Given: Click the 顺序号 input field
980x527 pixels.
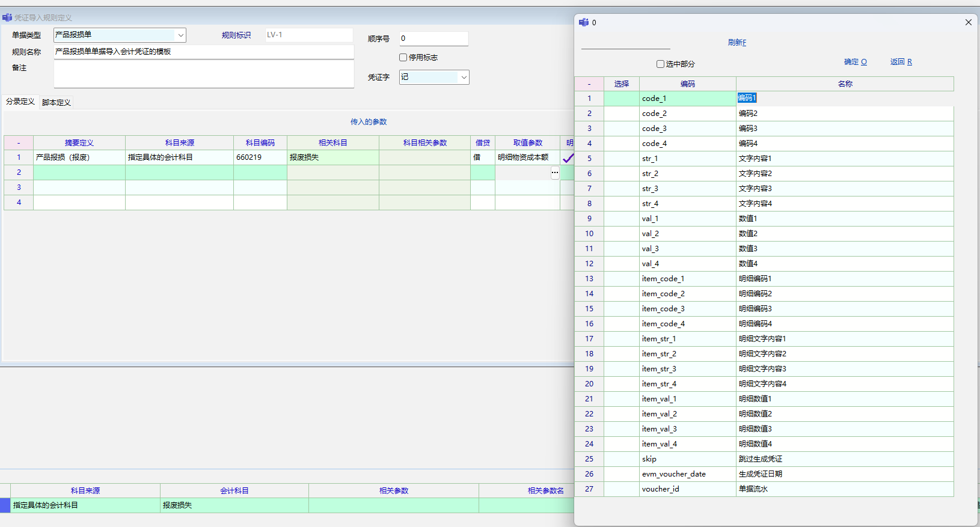Looking at the screenshot, I should point(433,38).
